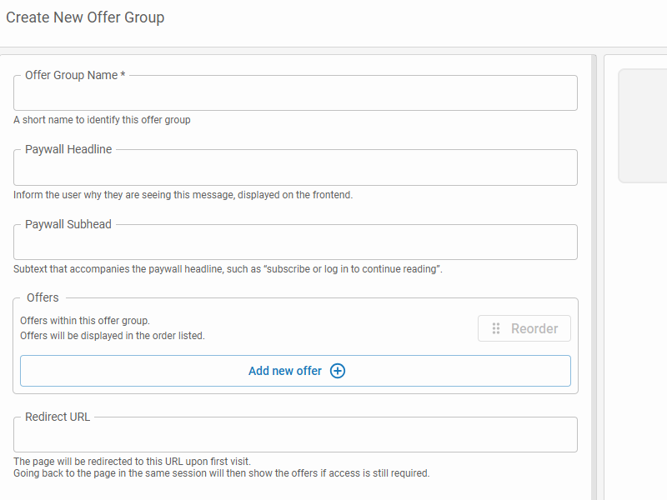Click the 'Inform the user why' helper text
Image resolution: width=667 pixels, height=500 pixels.
coord(182,195)
